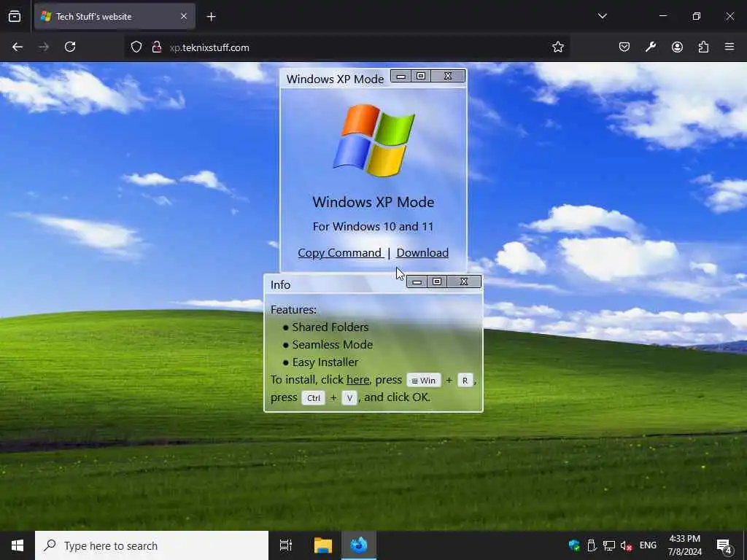Open tracking protection shield icon

pos(136,47)
